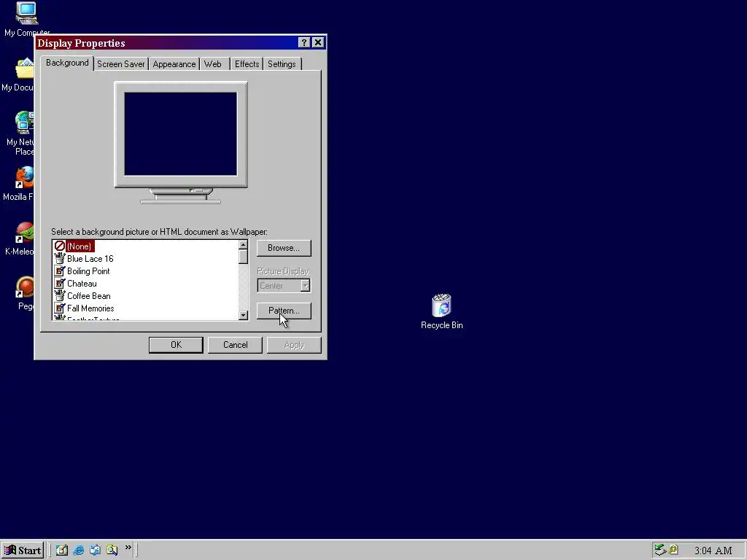Switch to the Background tab
The height and width of the screenshot is (560, 747).
67,63
